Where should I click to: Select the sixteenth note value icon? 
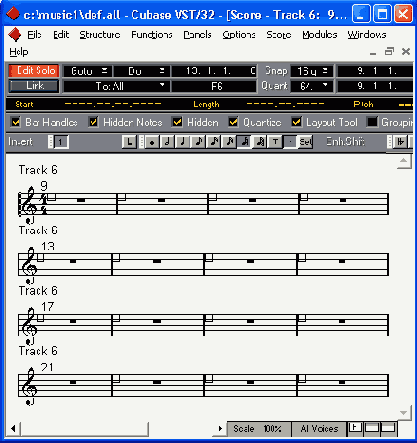(x=214, y=142)
